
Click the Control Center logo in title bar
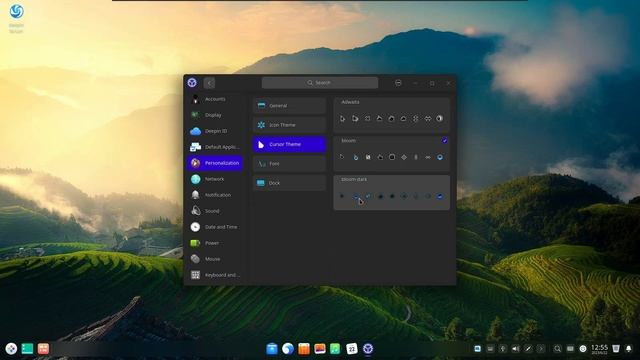192,83
